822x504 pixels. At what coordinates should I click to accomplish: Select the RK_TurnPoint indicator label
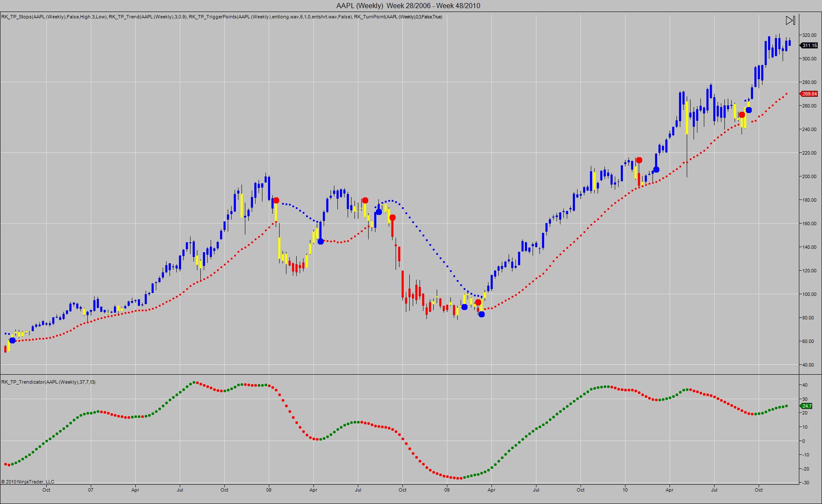click(399, 17)
